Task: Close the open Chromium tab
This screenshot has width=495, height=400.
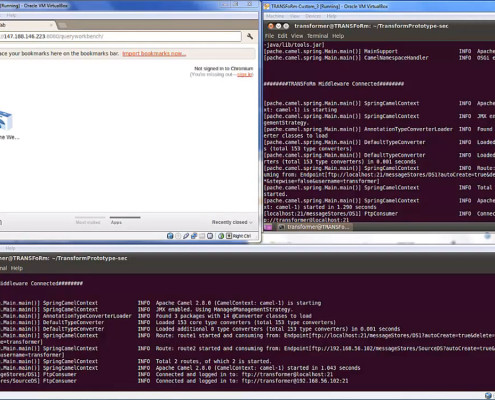Action: 51,25
